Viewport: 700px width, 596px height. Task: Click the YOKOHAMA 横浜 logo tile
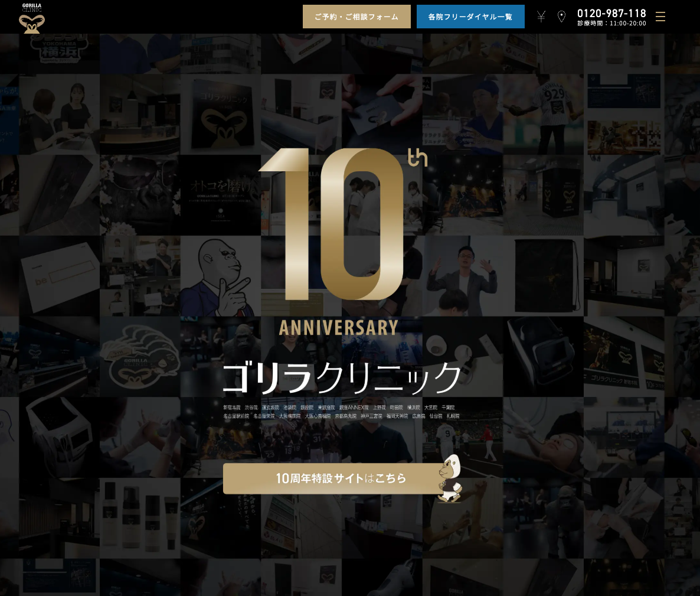coord(60,54)
